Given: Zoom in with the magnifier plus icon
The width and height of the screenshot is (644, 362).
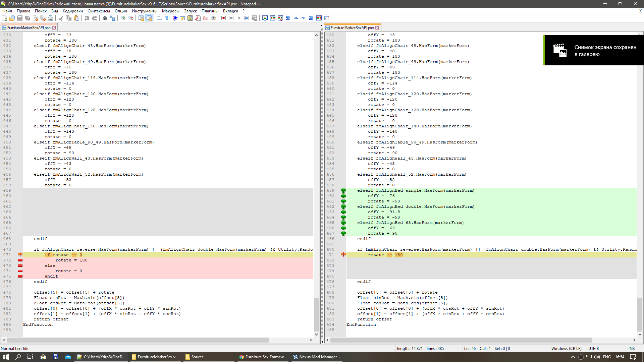Looking at the screenshot, I should (x=123, y=18).
